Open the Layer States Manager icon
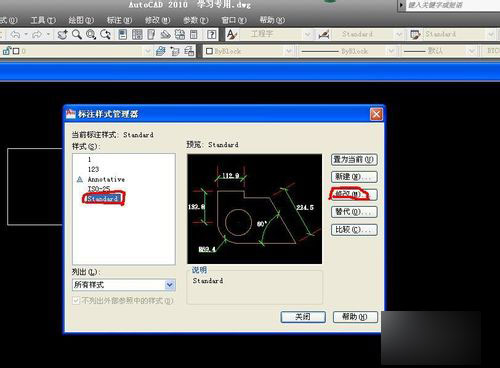Screen dimensions: 500x368 tap(189, 51)
